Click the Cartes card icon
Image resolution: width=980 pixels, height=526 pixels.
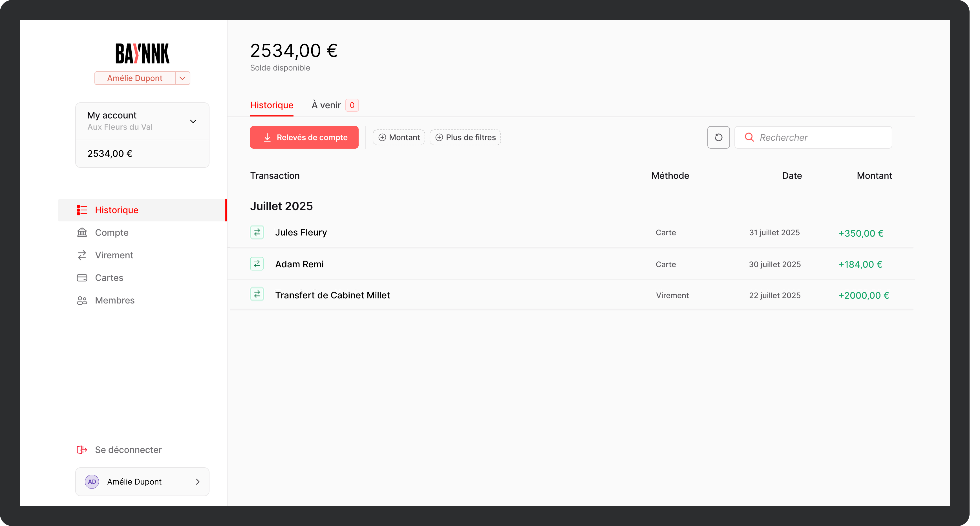point(82,278)
